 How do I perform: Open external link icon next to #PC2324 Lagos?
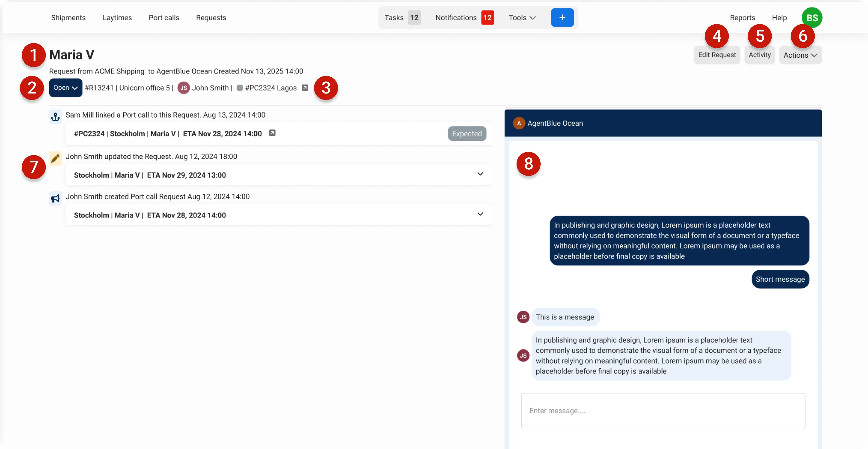click(305, 88)
